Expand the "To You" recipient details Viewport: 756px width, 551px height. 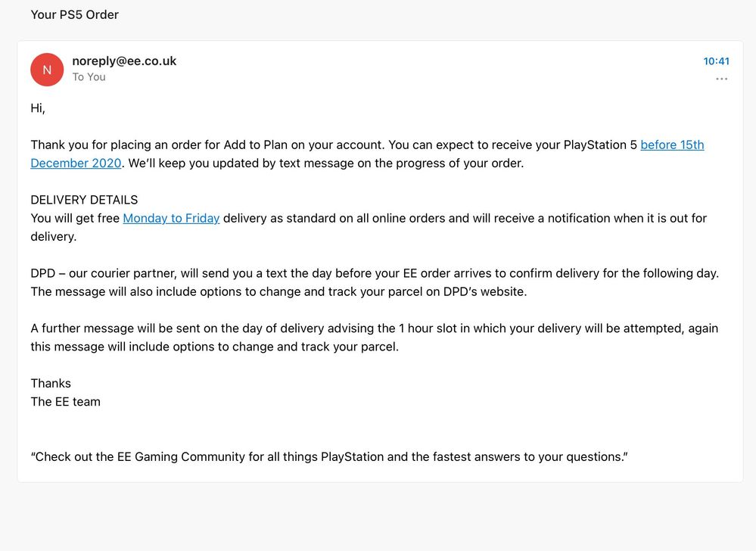point(89,77)
